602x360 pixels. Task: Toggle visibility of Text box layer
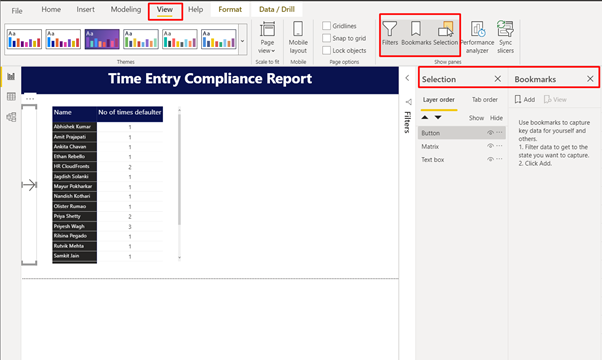tap(490, 159)
